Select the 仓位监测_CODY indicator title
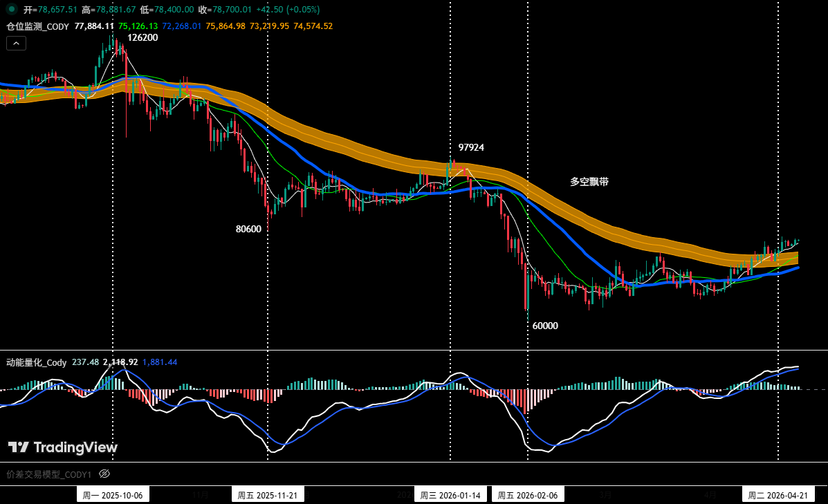828x504 pixels. tap(38, 24)
